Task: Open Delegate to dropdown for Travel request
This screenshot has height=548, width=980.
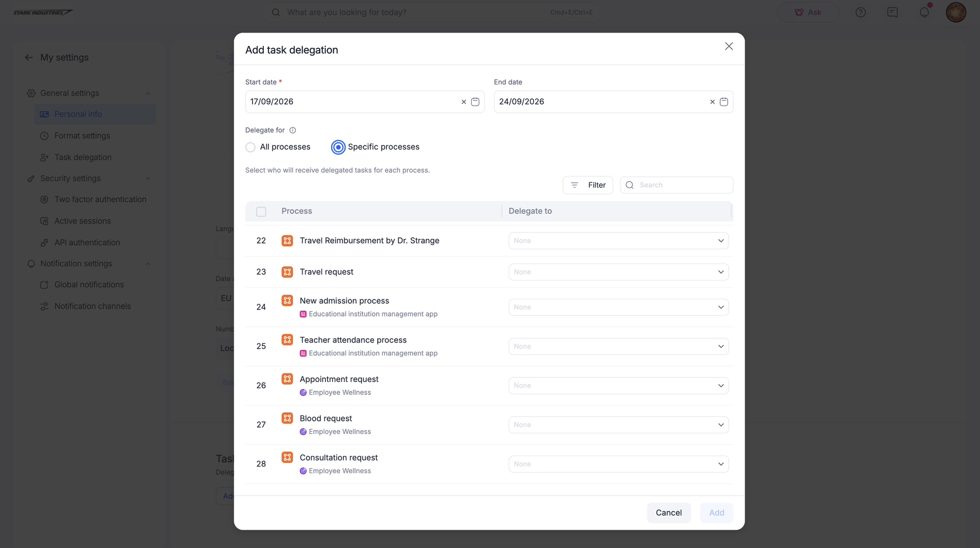Action: coord(618,272)
